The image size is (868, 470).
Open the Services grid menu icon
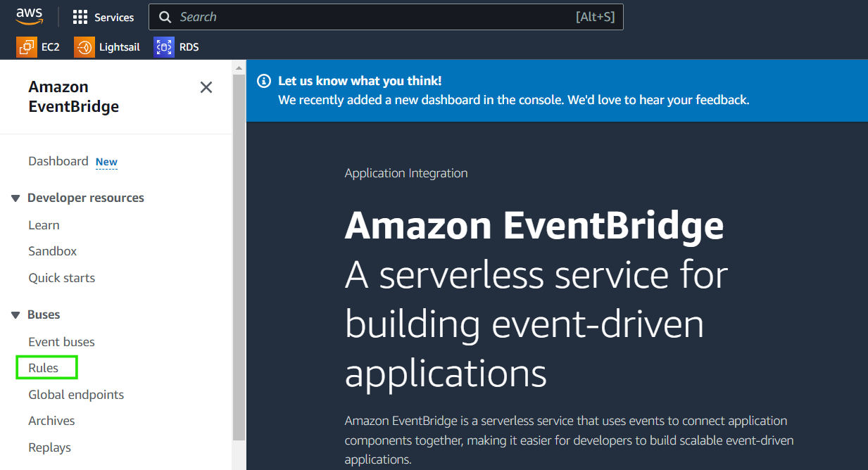coord(80,17)
